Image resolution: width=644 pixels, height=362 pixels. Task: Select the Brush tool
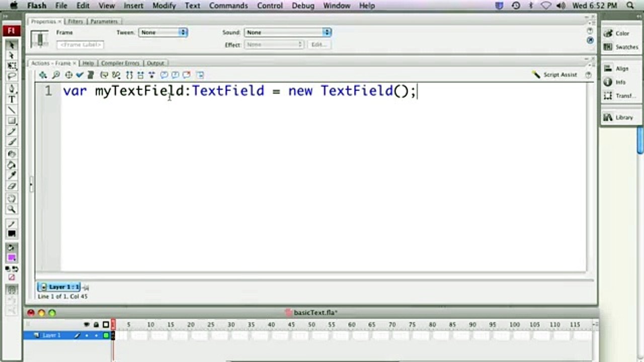point(12,142)
